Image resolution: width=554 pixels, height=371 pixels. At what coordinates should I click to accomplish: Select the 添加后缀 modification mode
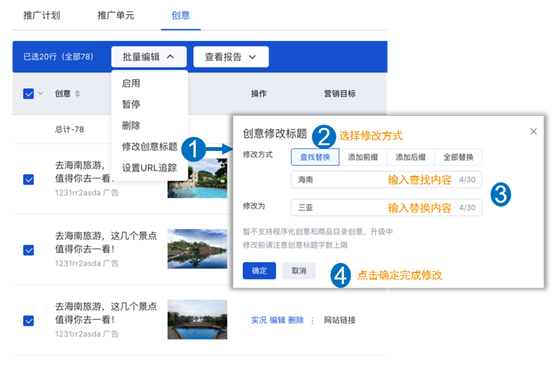pyautogui.click(x=411, y=157)
